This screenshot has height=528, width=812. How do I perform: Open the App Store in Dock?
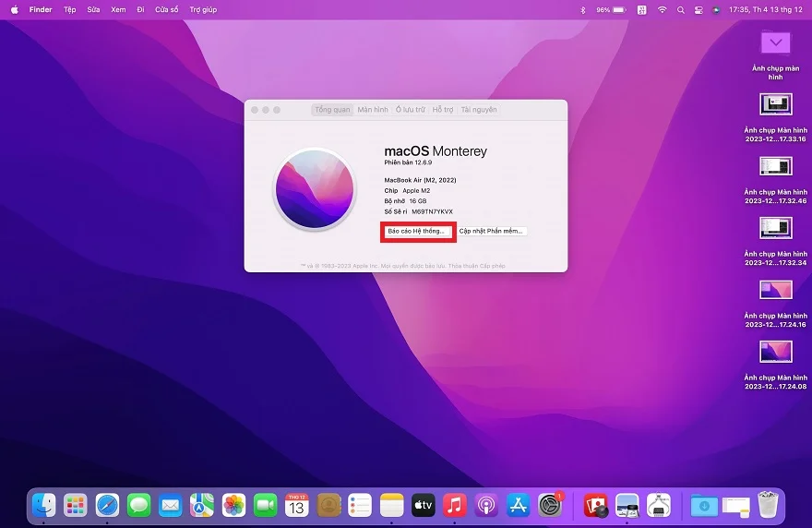[x=518, y=505]
